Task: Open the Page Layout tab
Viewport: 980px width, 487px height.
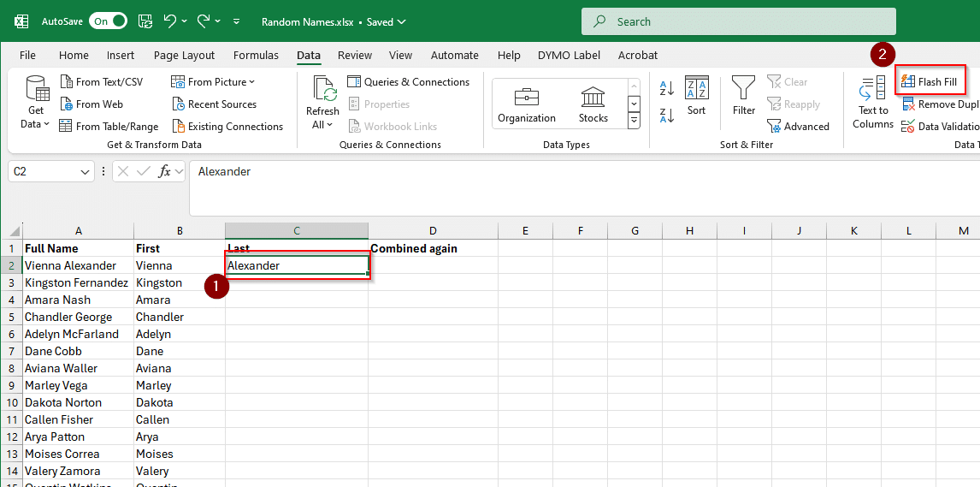Action: pyautogui.click(x=185, y=55)
